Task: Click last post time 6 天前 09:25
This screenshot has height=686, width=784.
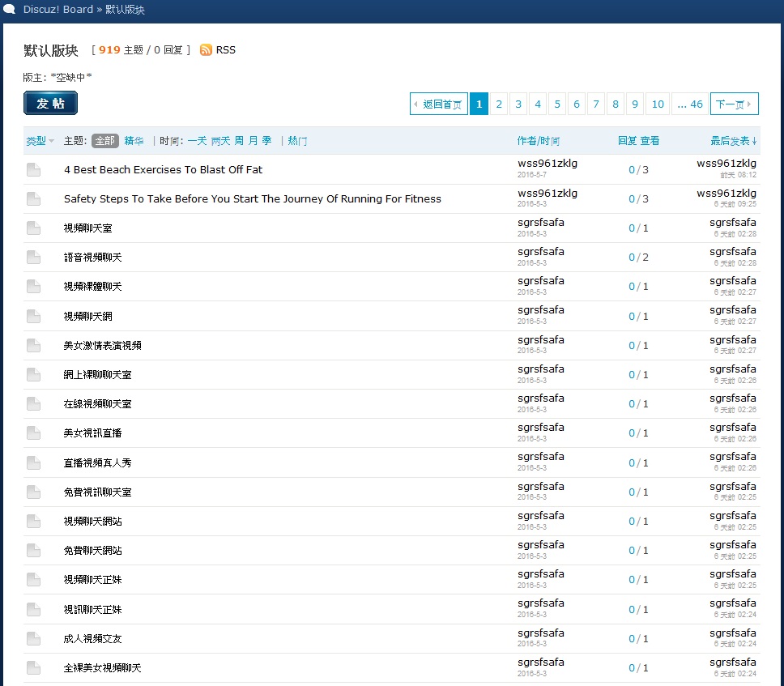Action: pos(735,204)
